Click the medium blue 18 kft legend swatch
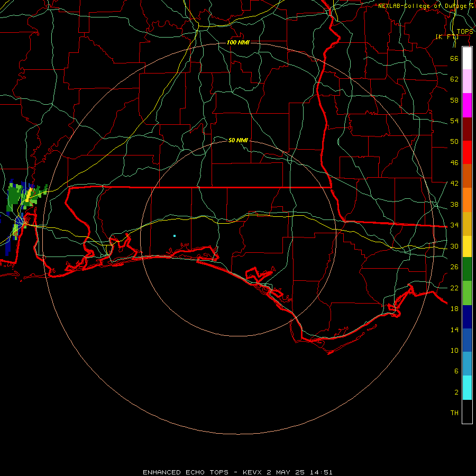 pos(467,340)
